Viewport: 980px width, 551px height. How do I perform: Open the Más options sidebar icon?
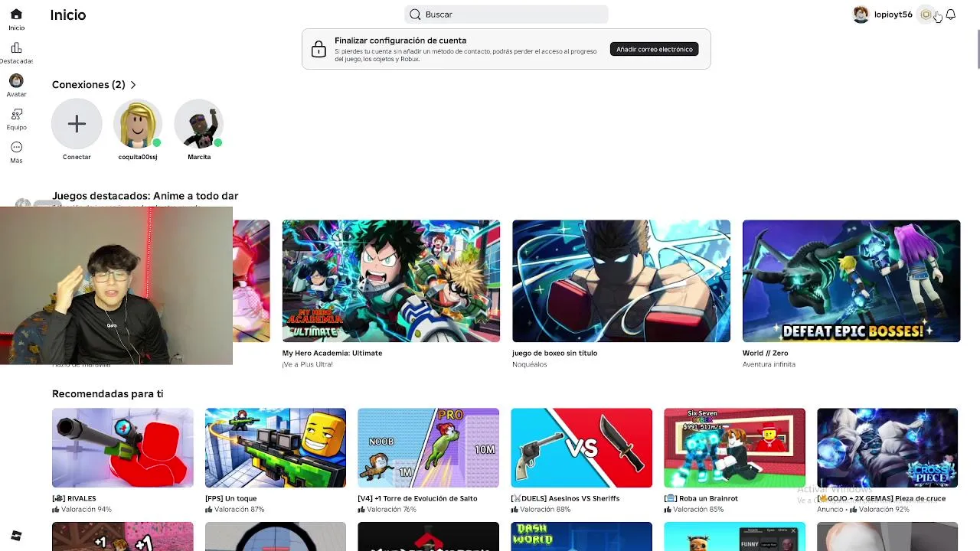tap(16, 147)
